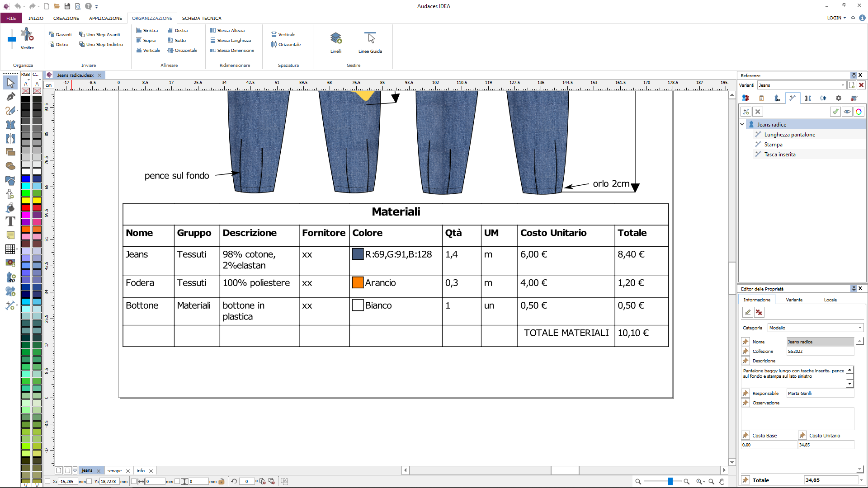The height and width of the screenshot is (488, 868).
Task: Toggle the X position checkbox
Action: point(47,482)
